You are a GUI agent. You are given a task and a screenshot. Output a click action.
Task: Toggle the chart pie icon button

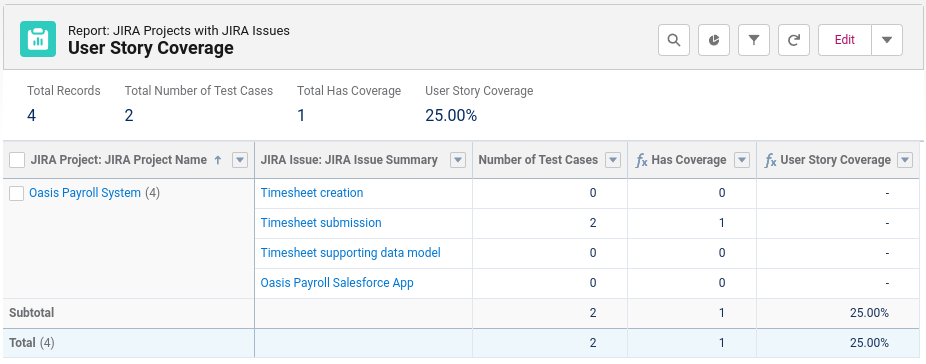[x=714, y=40]
